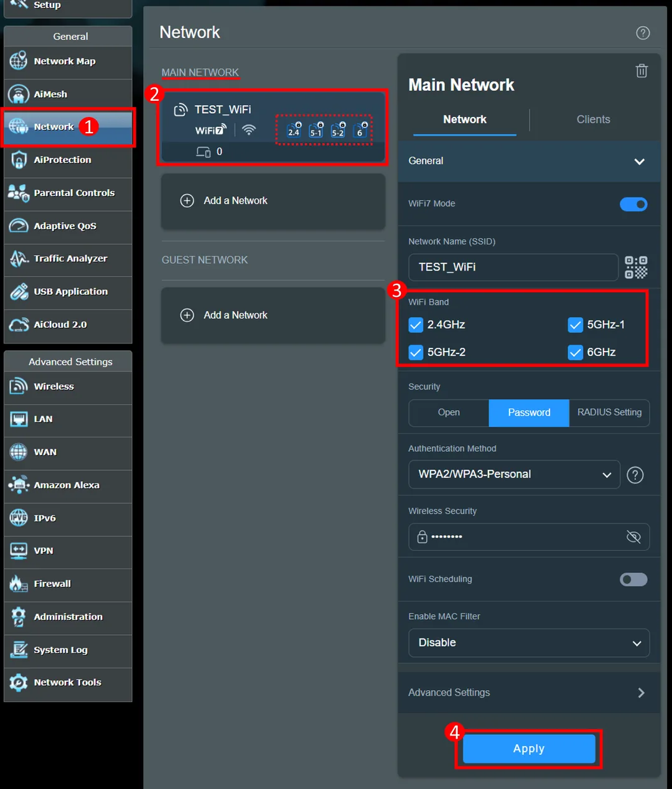Select Network in General sidebar
Viewport: 672px width, 789px height.
click(x=68, y=127)
